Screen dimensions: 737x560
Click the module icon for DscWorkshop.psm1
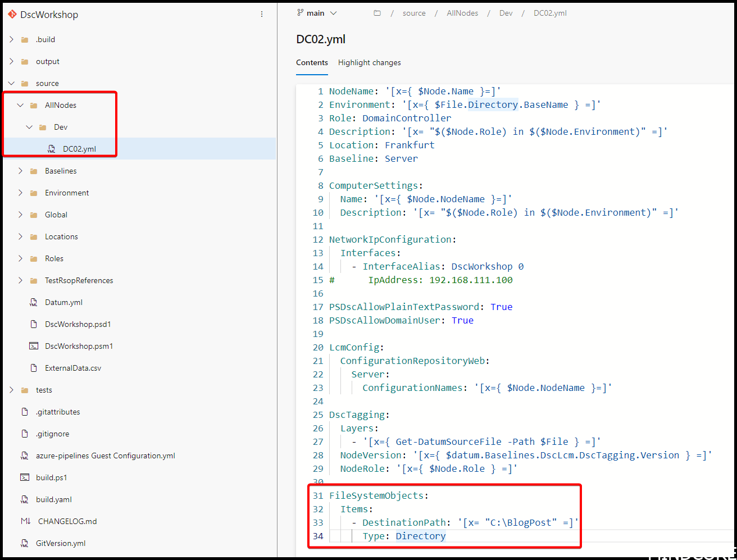tap(35, 346)
